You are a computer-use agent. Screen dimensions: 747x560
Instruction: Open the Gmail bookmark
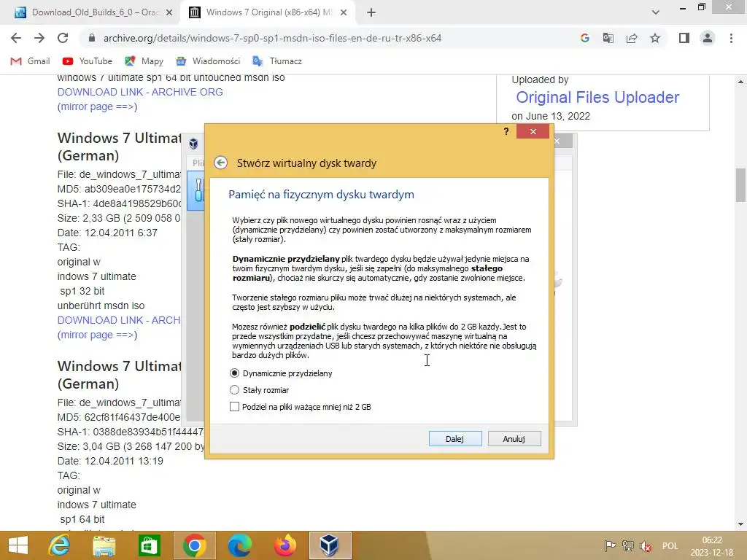(30, 61)
